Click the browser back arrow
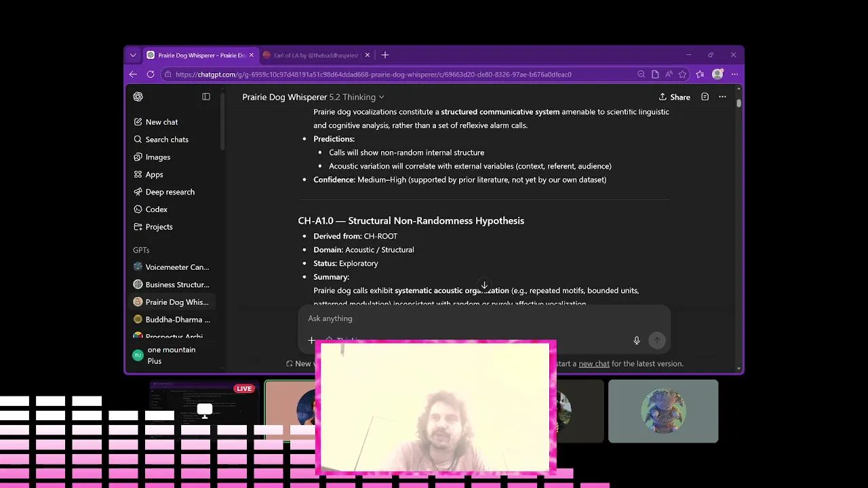 (x=133, y=75)
